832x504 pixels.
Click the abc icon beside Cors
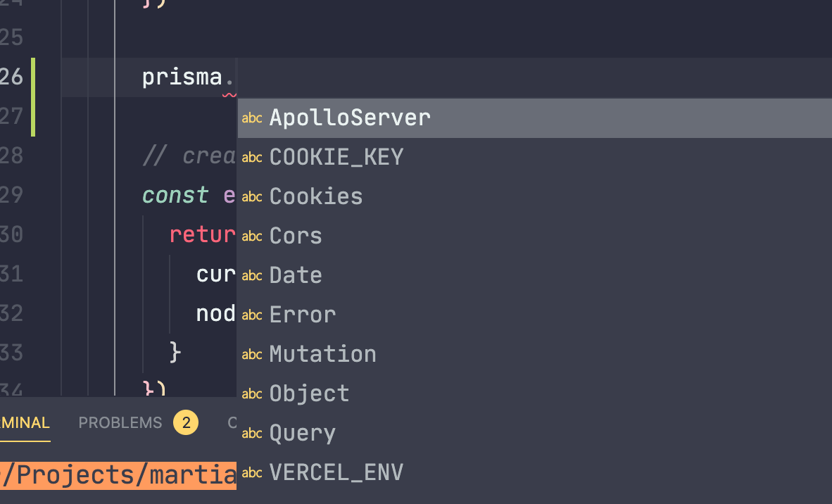[x=251, y=236]
